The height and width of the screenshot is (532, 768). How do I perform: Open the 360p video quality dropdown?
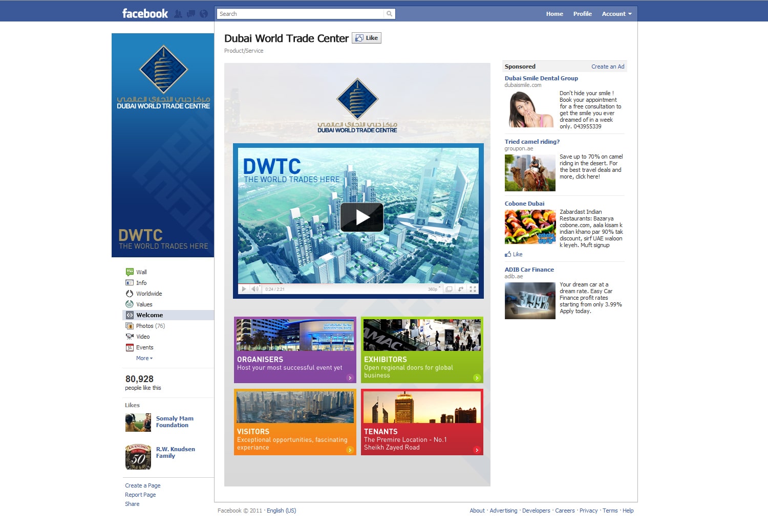[434, 289]
